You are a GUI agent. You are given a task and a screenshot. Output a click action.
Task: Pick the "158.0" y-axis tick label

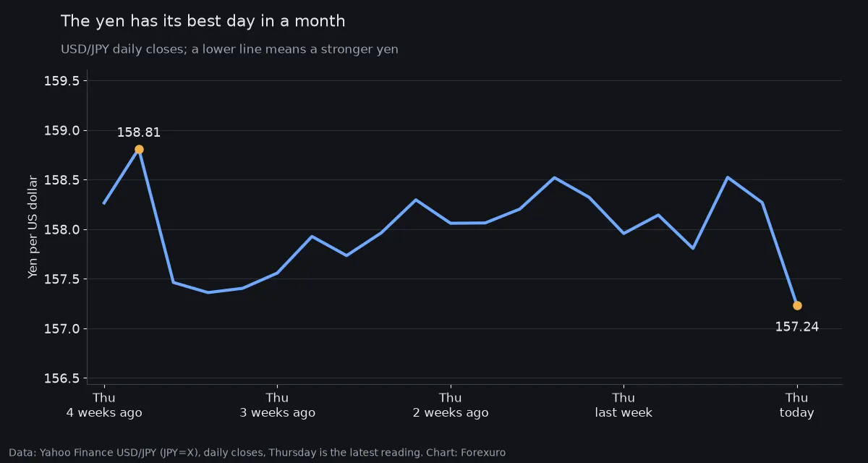click(x=61, y=230)
